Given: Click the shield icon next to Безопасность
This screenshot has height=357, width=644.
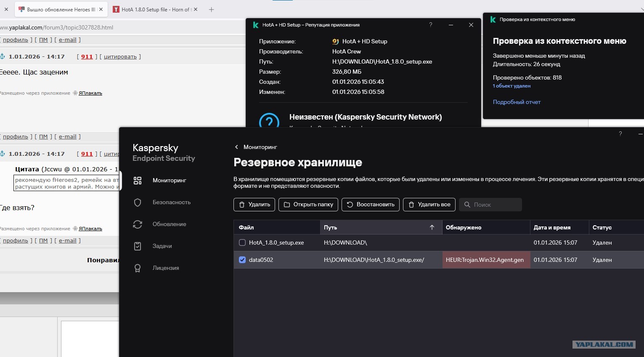Looking at the screenshot, I should pos(138,202).
